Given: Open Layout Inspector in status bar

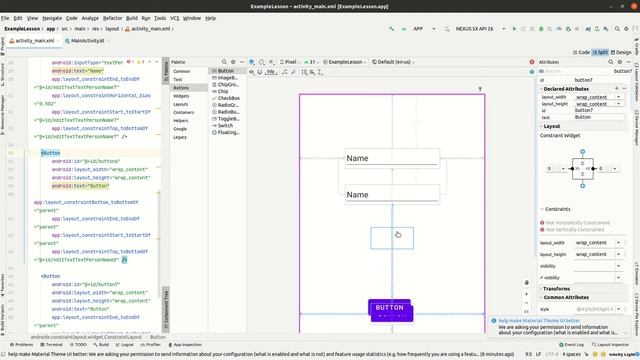Looking at the screenshot, I should [611, 345].
